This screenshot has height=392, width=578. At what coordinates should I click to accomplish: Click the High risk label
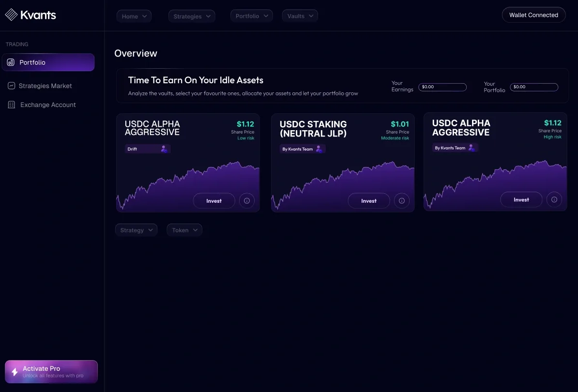pos(552,137)
